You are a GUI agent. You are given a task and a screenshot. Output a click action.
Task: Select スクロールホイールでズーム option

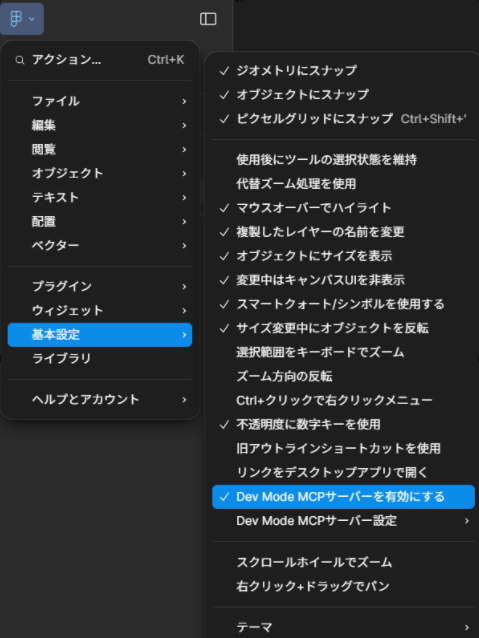[343, 562]
